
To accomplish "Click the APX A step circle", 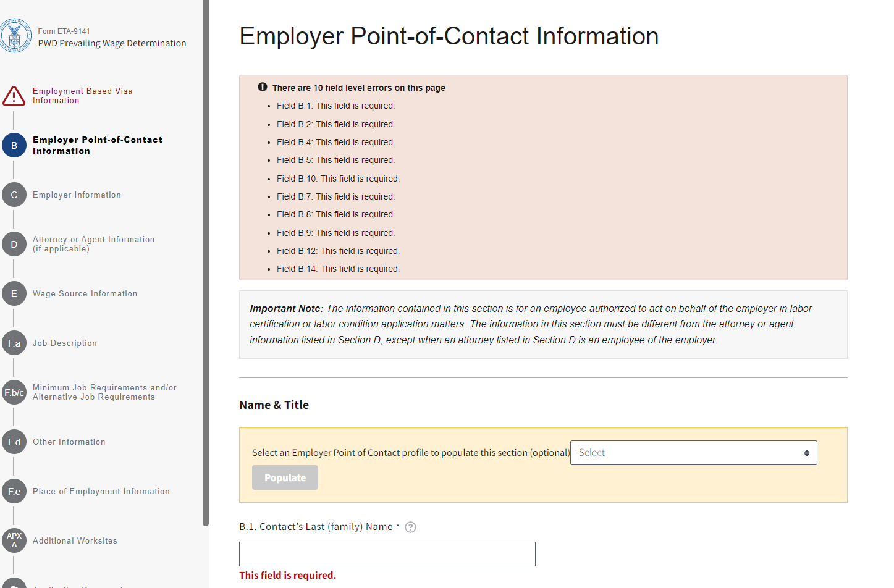I will click(x=14, y=540).
